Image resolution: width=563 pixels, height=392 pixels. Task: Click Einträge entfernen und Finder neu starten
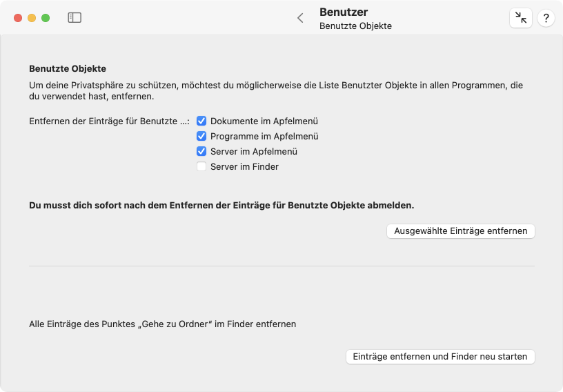[440, 356]
